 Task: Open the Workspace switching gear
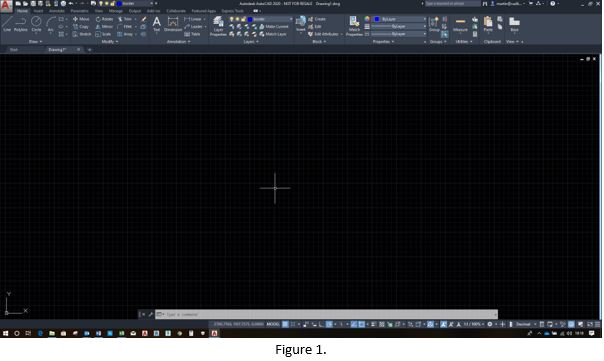coord(490,324)
